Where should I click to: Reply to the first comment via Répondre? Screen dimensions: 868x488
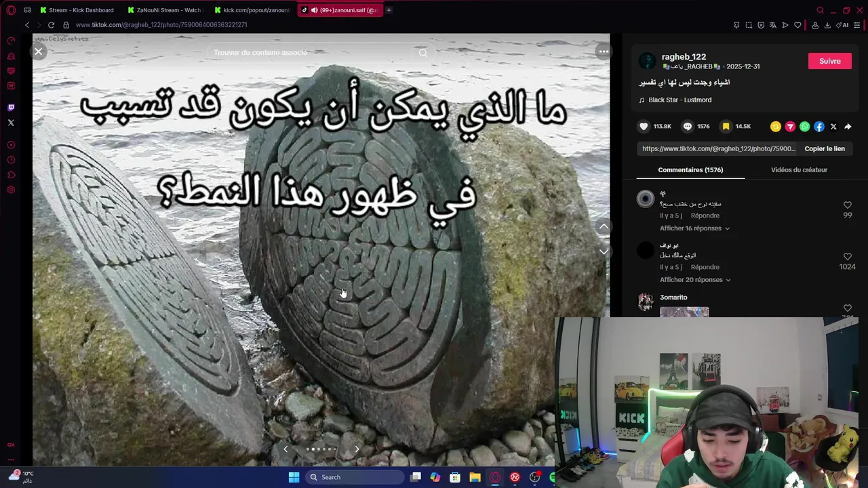705,216
